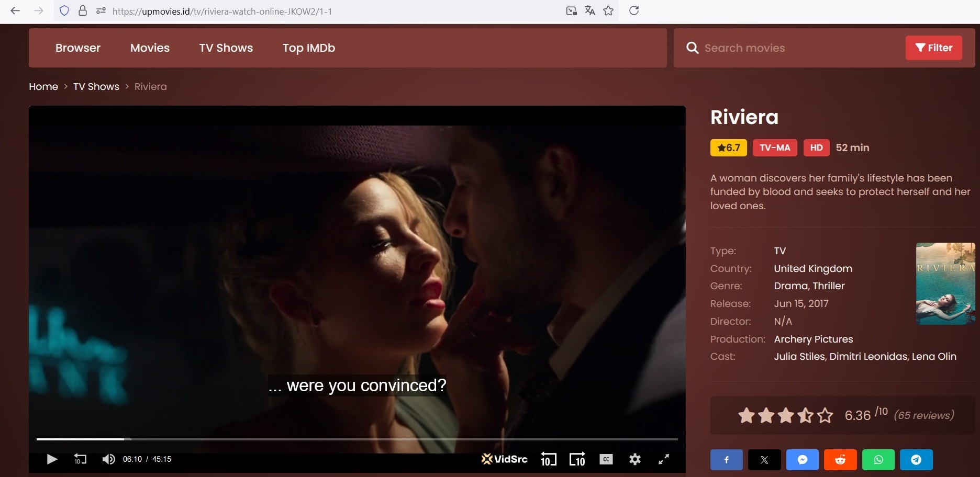Click the search magnifier icon
The image size is (980, 477).
coord(692,48)
